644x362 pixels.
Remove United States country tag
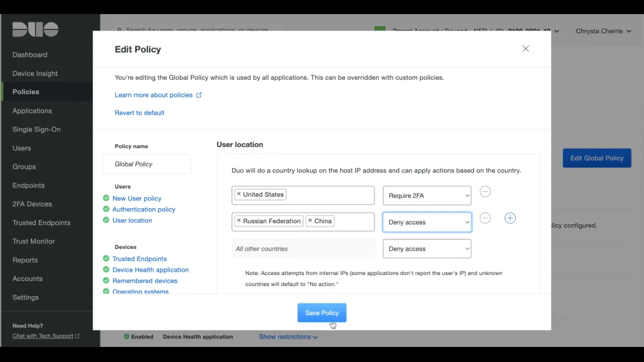[239, 194]
